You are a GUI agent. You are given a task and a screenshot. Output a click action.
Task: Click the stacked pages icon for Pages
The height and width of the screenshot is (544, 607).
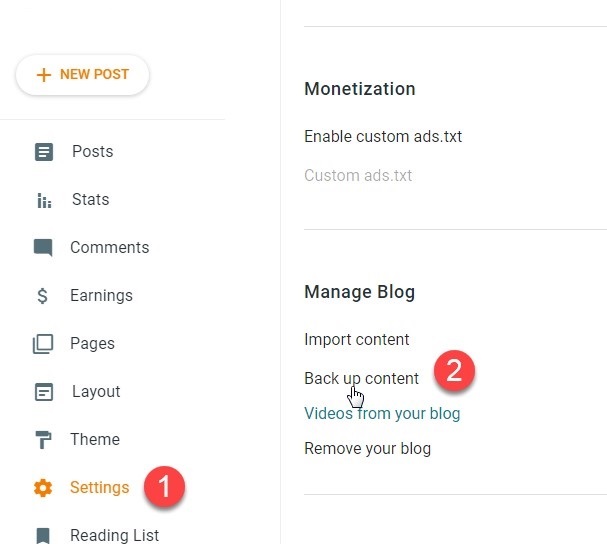(x=43, y=344)
